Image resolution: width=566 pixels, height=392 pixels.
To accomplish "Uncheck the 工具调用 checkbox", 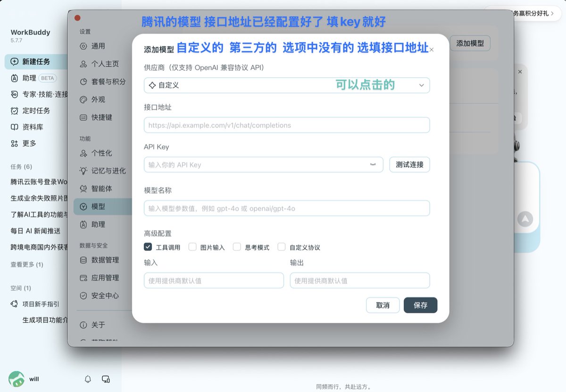I will click(x=148, y=247).
